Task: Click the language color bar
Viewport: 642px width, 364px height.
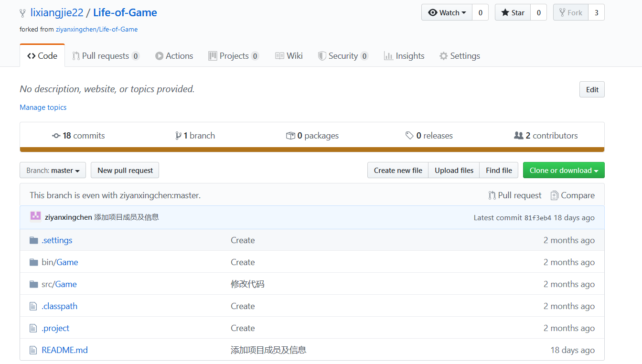Action: point(312,150)
